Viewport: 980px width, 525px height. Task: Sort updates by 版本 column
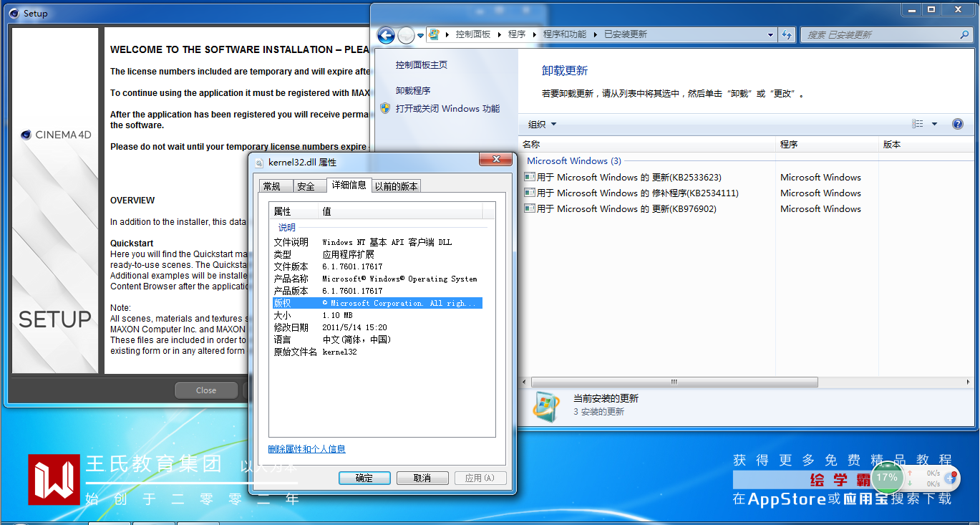pyautogui.click(x=928, y=145)
